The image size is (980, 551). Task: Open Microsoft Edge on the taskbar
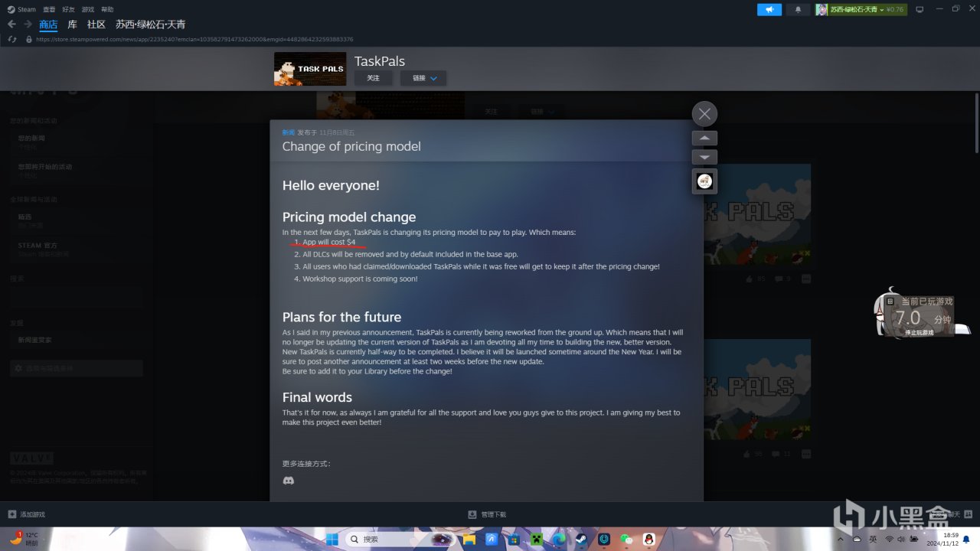[x=559, y=540]
